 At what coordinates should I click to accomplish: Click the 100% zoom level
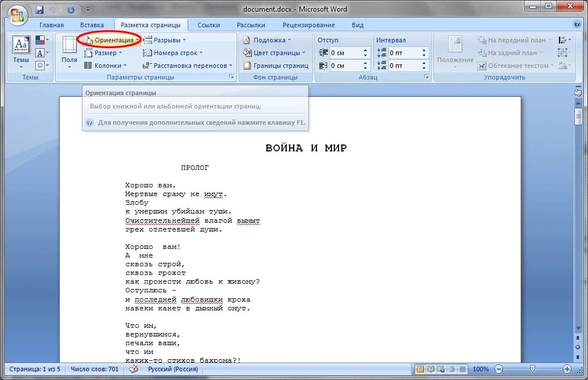(x=481, y=369)
